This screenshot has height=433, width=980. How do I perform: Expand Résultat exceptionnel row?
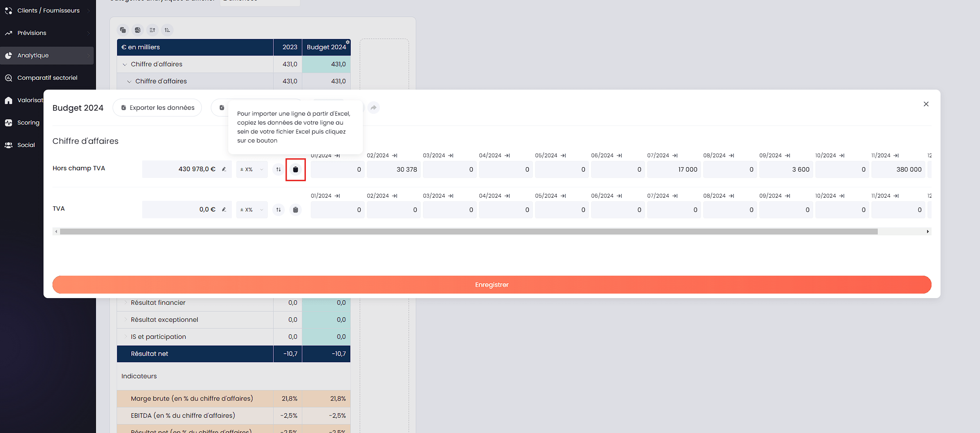pyautogui.click(x=125, y=320)
